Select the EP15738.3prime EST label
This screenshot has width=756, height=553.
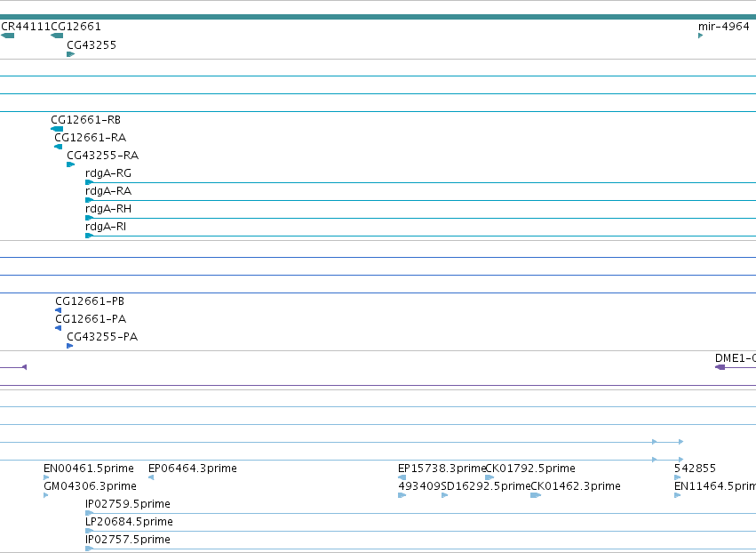pyautogui.click(x=442, y=469)
